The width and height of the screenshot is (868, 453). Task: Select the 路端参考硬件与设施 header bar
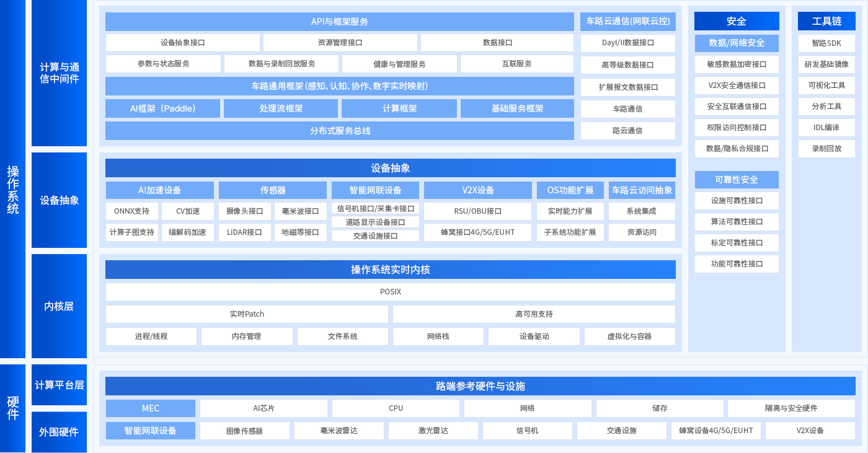tap(480, 386)
